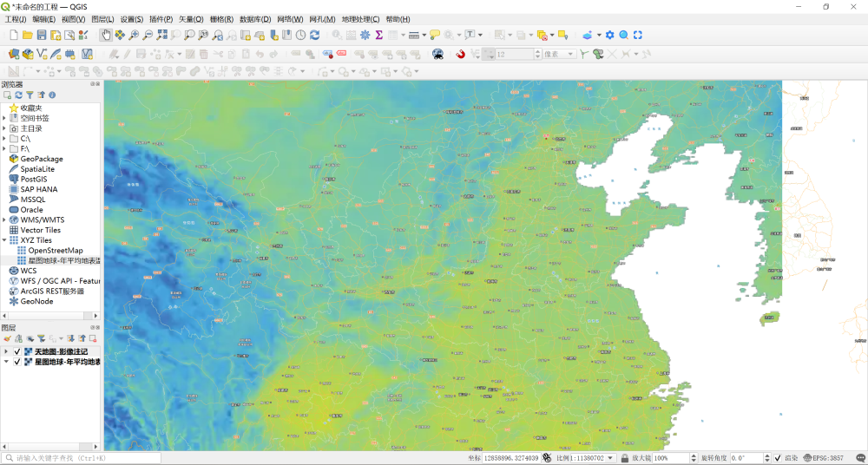Click the Zoom In magnifier tool
This screenshot has width=868, height=465.
pos(134,35)
